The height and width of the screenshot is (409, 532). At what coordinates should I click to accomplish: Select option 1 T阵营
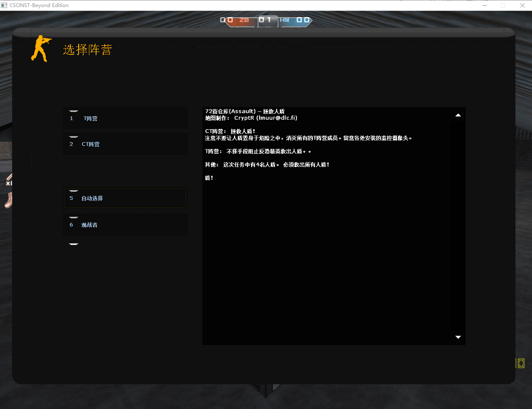pos(124,118)
